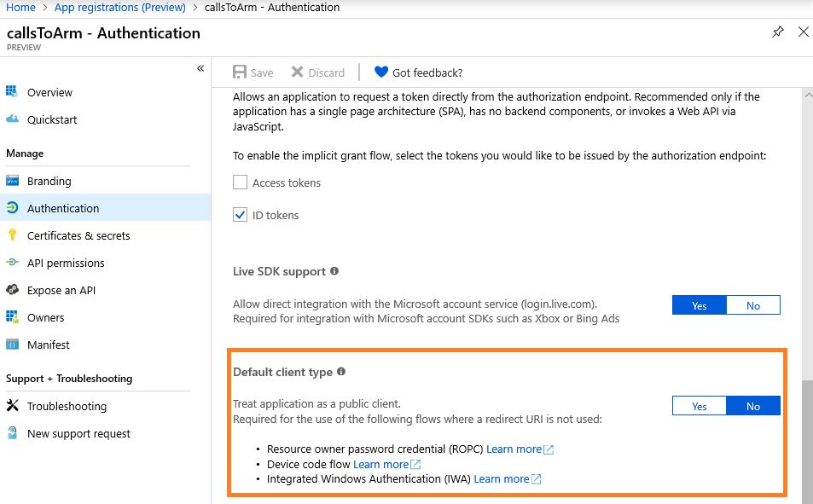Set Live SDK support to No
813x504 pixels.
[753, 304]
